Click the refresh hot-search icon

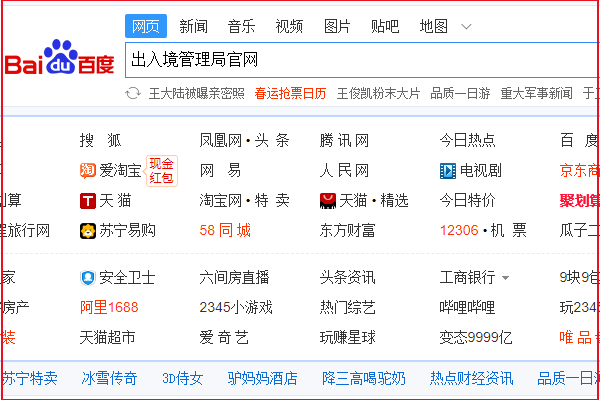click(133, 93)
